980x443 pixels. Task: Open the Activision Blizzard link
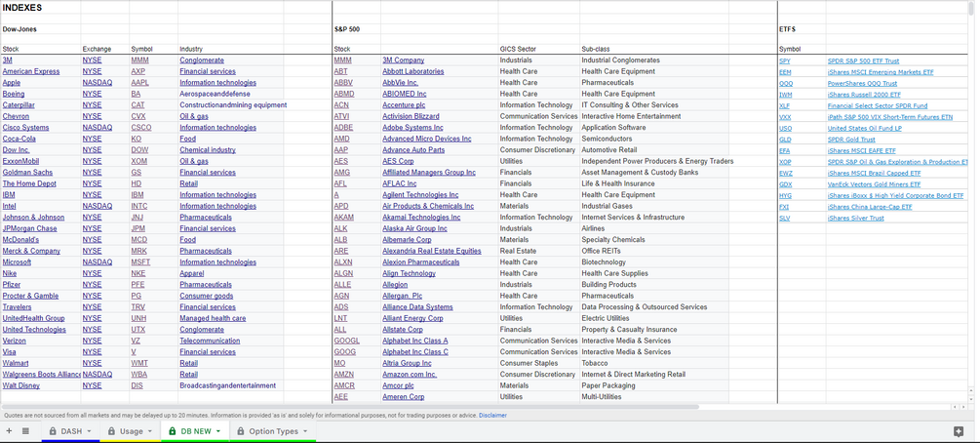pos(411,116)
